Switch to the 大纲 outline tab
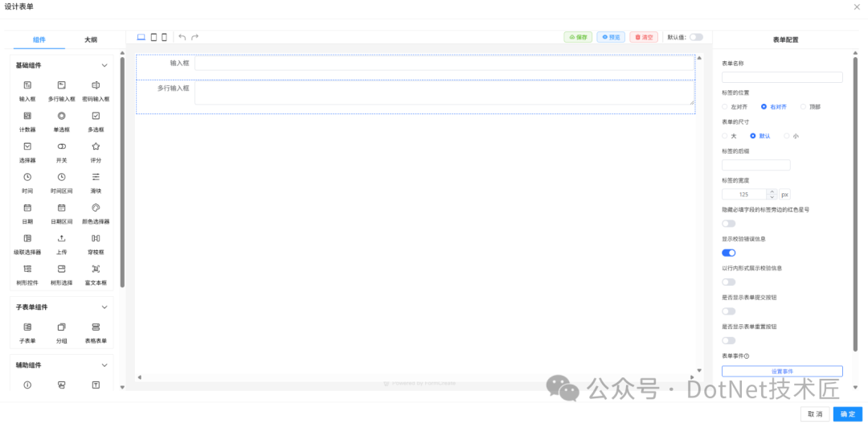Image resolution: width=868 pixels, height=424 pixels. [x=91, y=39]
